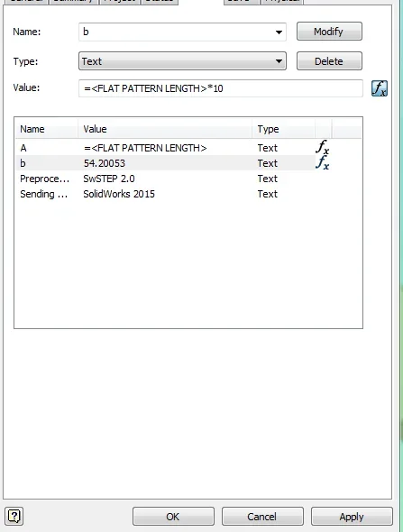The width and height of the screenshot is (403, 532).
Task: Open the help question mark icon
Action: (14, 516)
